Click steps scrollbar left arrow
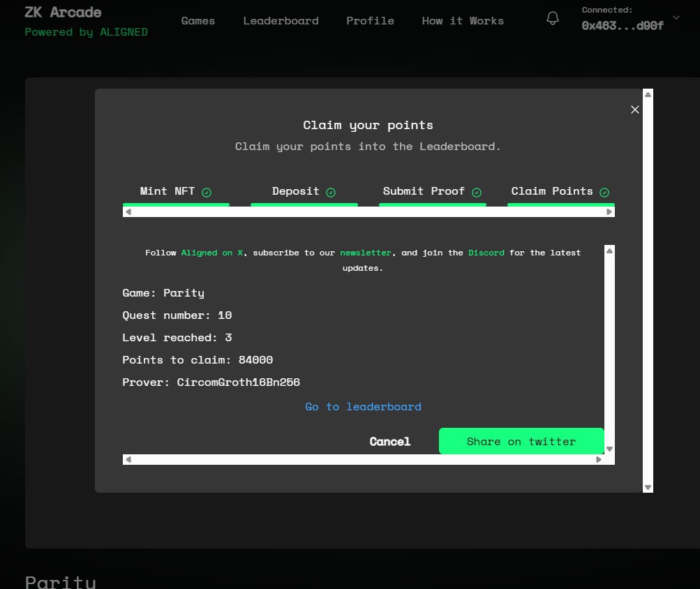This screenshot has height=589, width=700. pos(128,211)
